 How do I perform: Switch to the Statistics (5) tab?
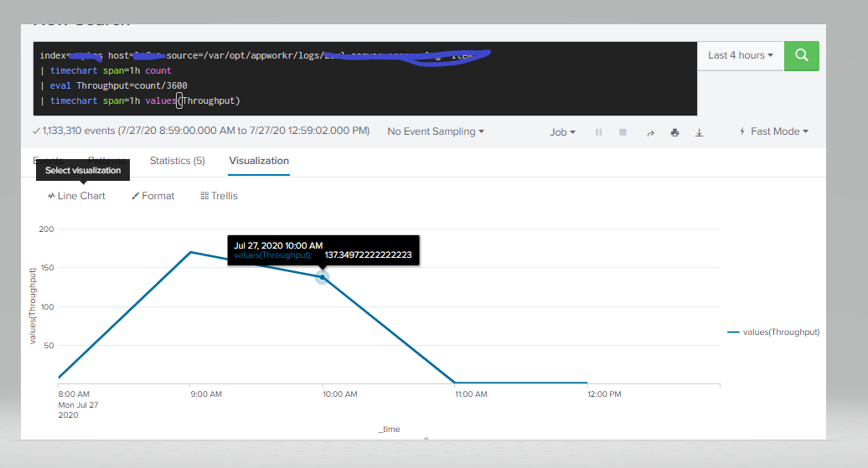[177, 161]
